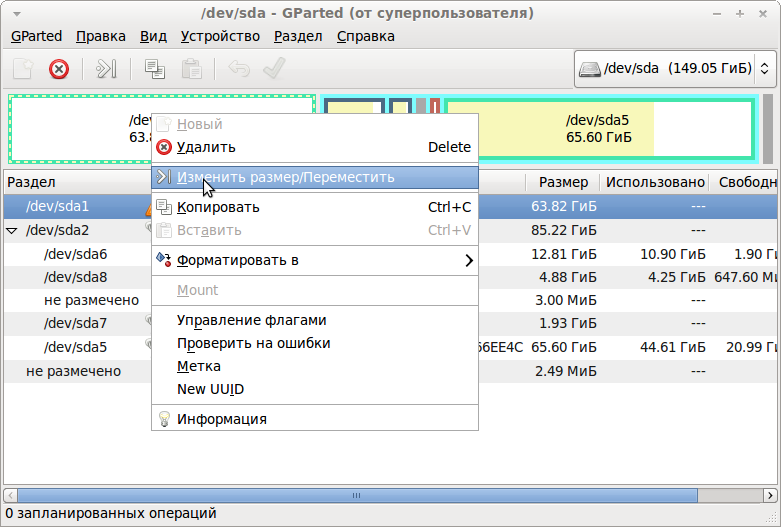781x527 pixels.
Task: Click the Paste partition toolbar icon
Action: 191,69
